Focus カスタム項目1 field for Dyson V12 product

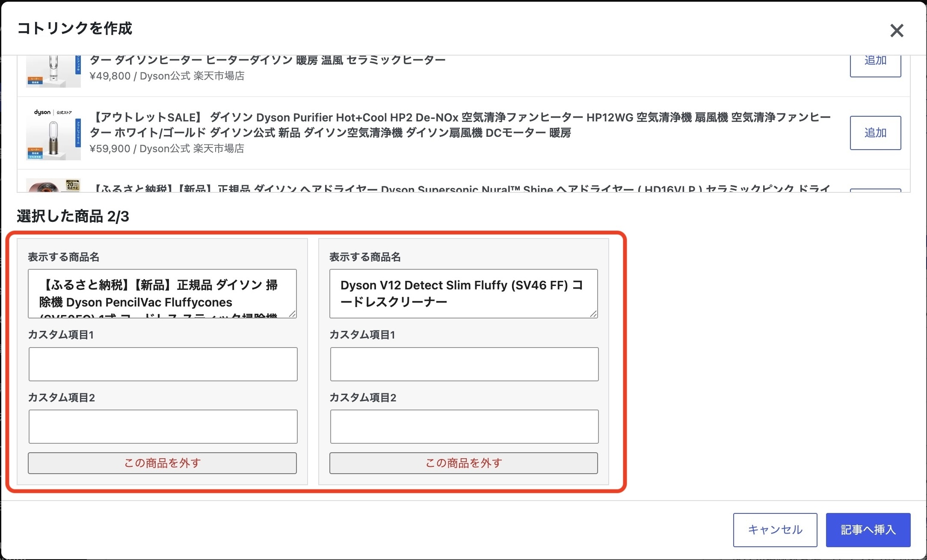(x=464, y=364)
